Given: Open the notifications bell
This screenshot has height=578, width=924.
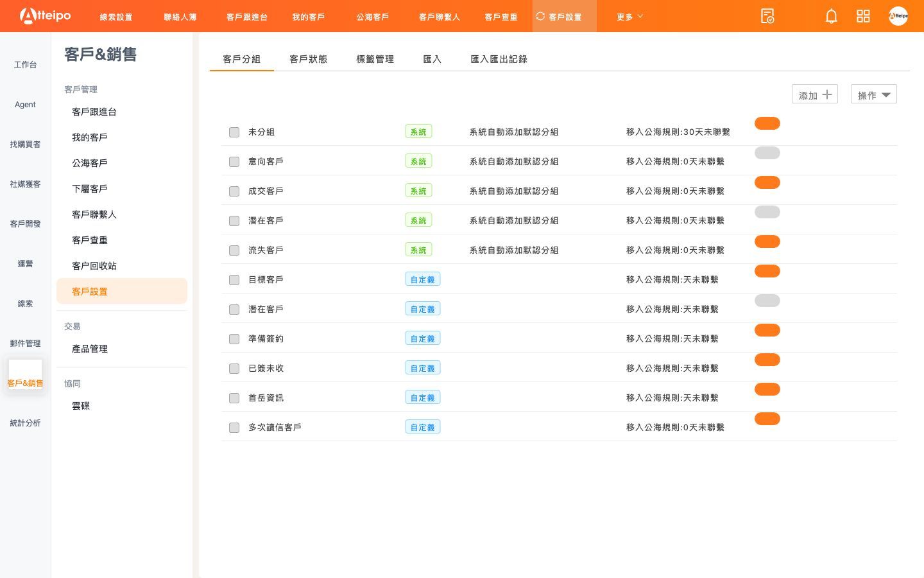Looking at the screenshot, I should point(831,16).
